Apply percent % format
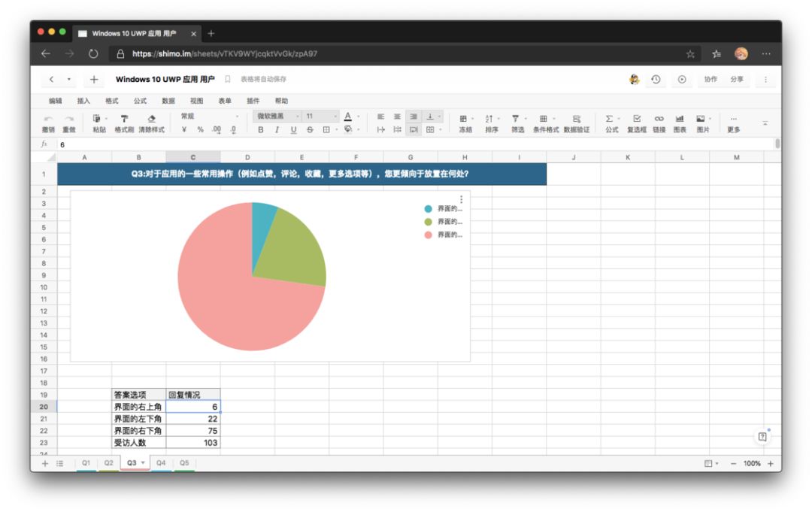 click(x=201, y=130)
